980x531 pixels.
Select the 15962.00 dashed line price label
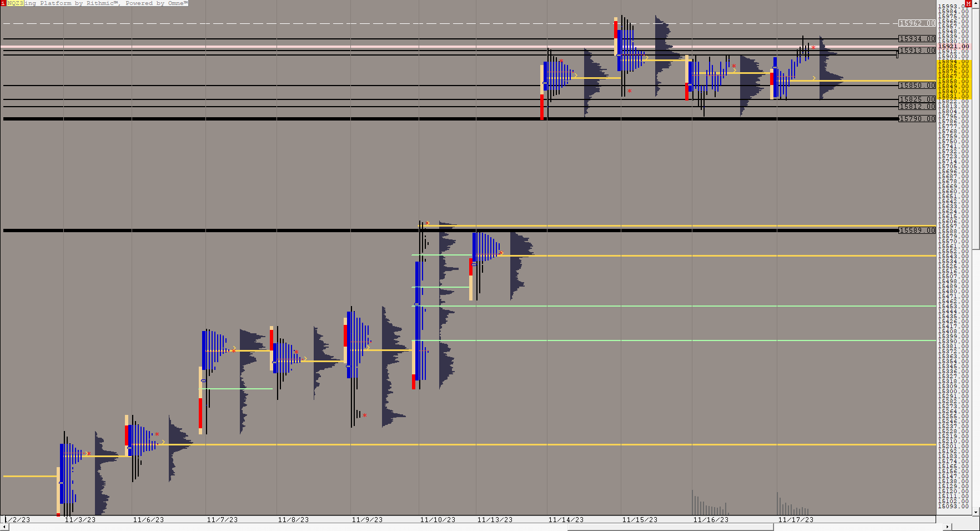tap(917, 23)
